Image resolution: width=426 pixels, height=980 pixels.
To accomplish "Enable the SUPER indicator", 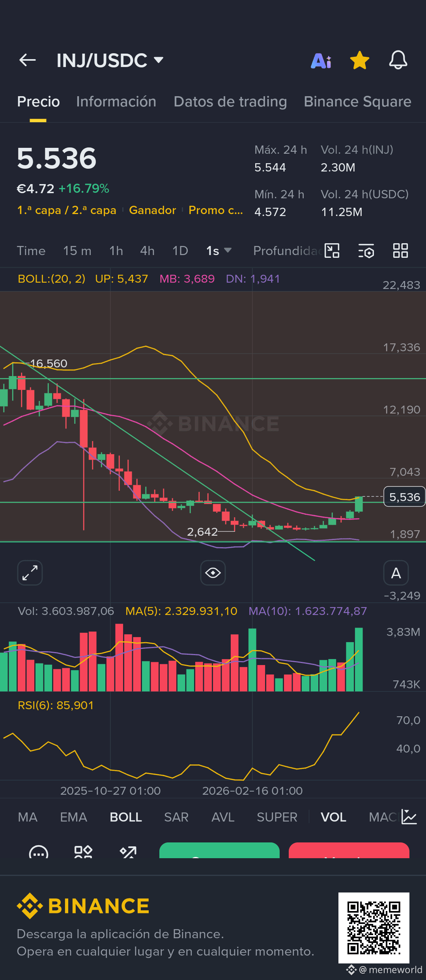I will click(x=277, y=817).
